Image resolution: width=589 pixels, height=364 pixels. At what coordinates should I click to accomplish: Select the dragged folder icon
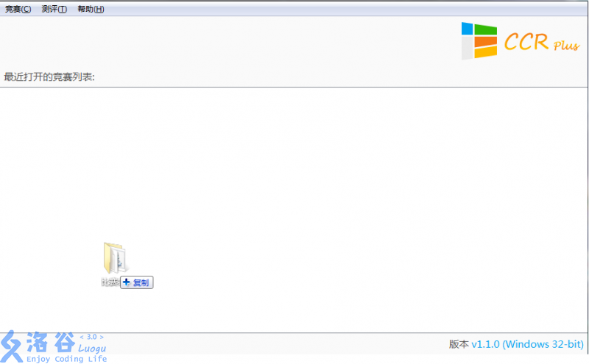tap(116, 258)
